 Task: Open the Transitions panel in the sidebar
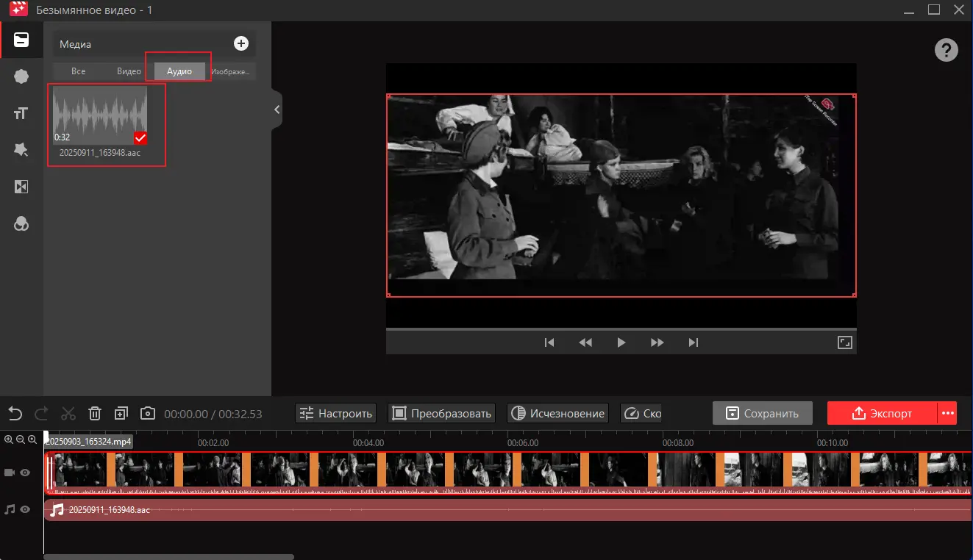[x=21, y=187]
